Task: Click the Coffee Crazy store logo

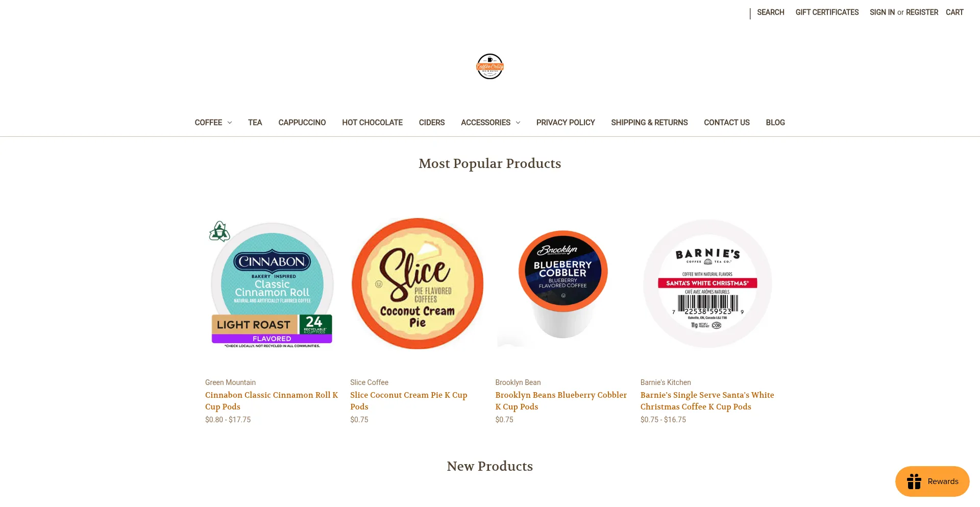Action: tap(490, 66)
